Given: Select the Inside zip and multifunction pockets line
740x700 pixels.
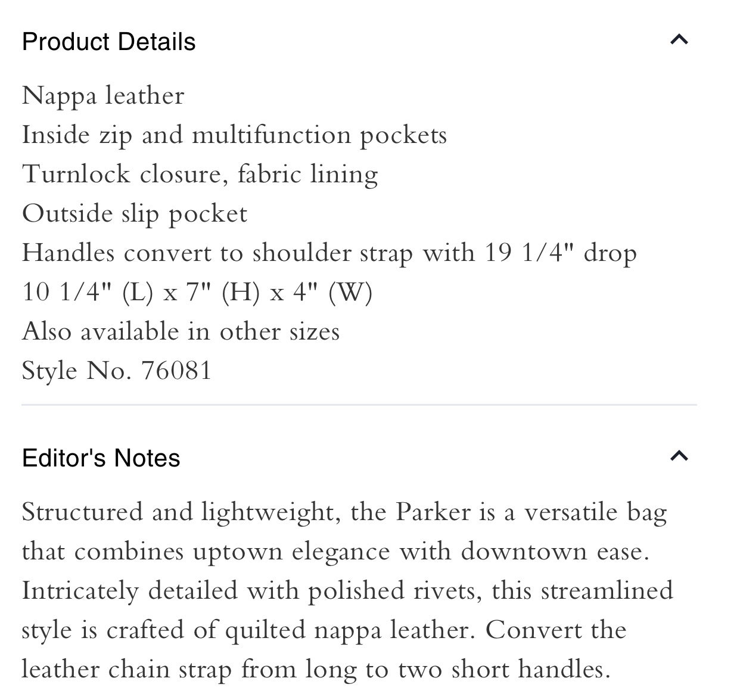Looking at the screenshot, I should pos(235,135).
